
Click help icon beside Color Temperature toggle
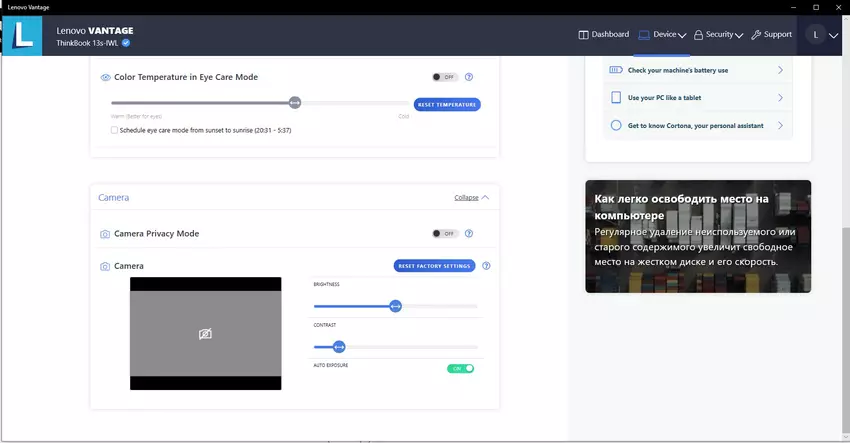pos(469,77)
